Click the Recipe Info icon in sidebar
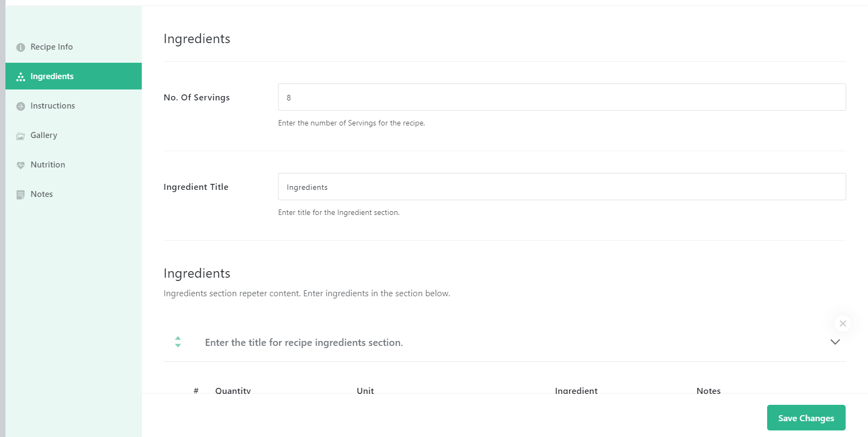Image resolution: width=868 pixels, height=437 pixels. click(x=21, y=47)
